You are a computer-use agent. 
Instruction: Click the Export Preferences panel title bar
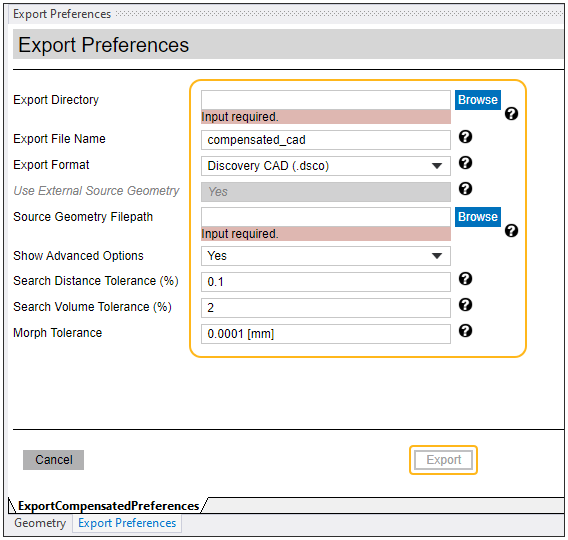coord(286,14)
